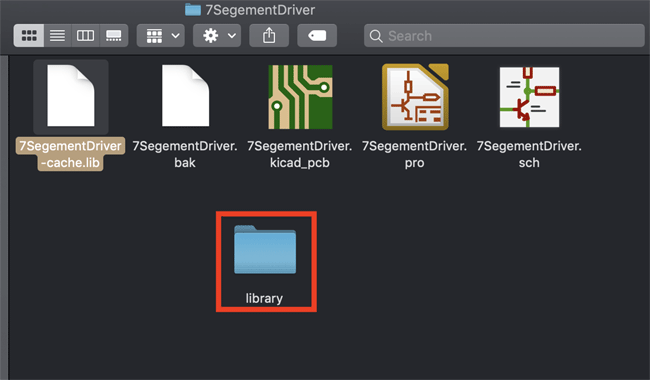The height and width of the screenshot is (380, 650).
Task: Switch to gallery view
Action: pyautogui.click(x=114, y=36)
